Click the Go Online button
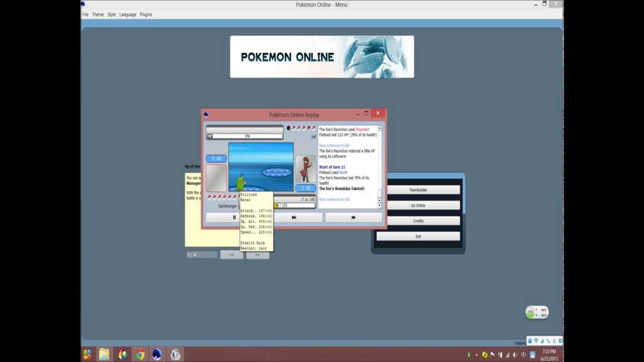The image size is (644, 362). coord(418,205)
